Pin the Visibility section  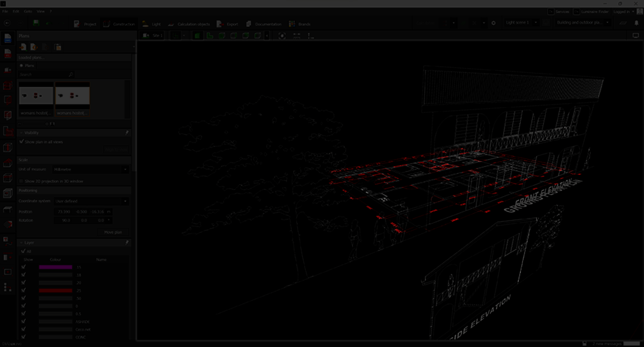(x=127, y=133)
